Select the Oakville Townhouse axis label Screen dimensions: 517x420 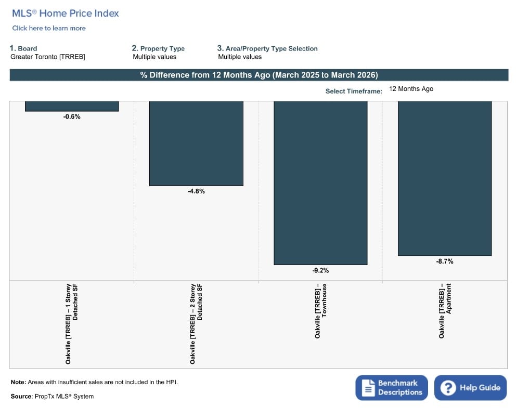click(320, 312)
